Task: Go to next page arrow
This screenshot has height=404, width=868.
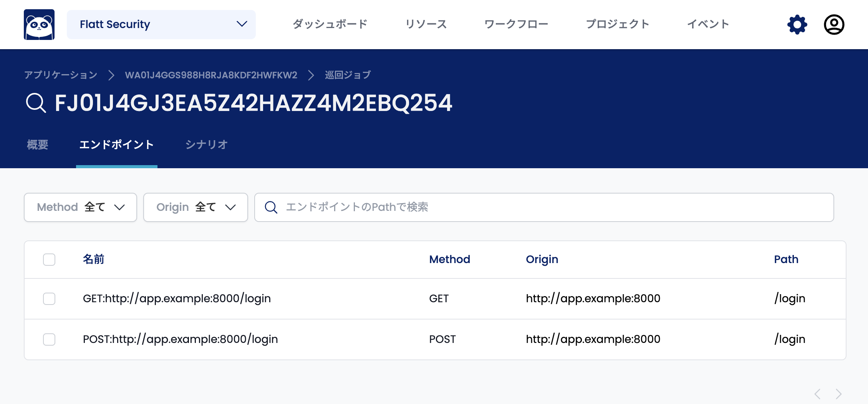Action: pyautogui.click(x=839, y=394)
